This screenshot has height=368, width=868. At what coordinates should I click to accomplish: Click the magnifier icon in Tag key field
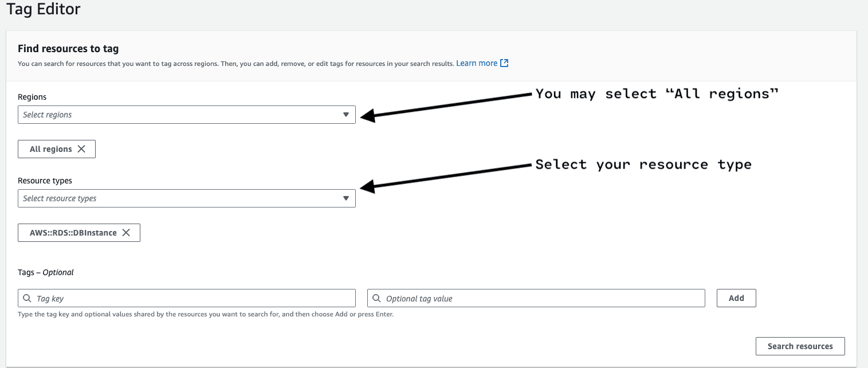click(x=28, y=299)
